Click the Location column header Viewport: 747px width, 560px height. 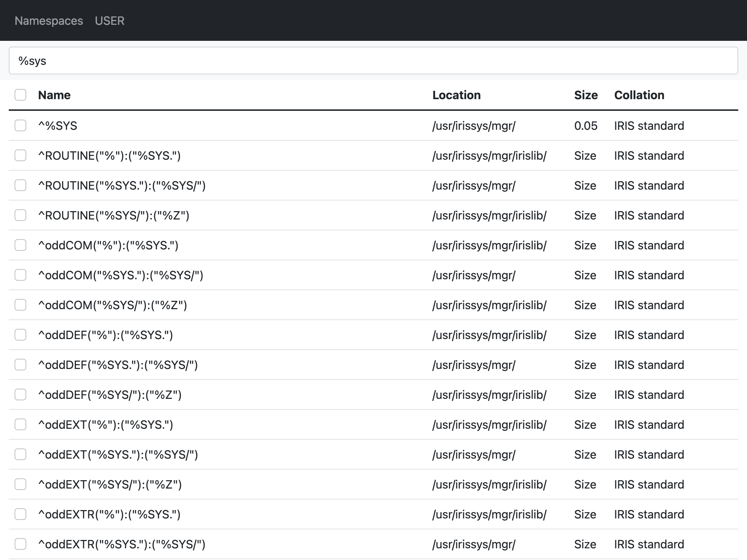456,95
